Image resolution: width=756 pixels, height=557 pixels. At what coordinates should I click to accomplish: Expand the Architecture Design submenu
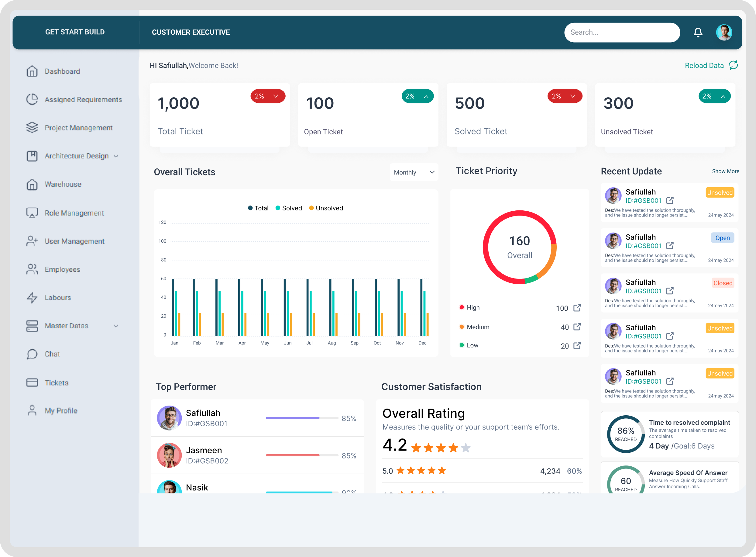tap(116, 156)
